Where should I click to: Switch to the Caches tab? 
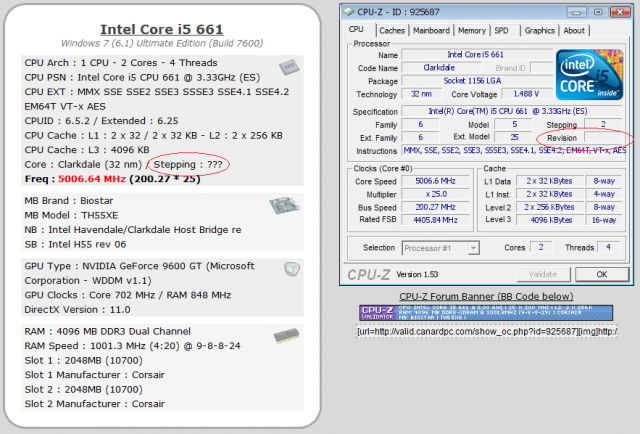coord(392,31)
